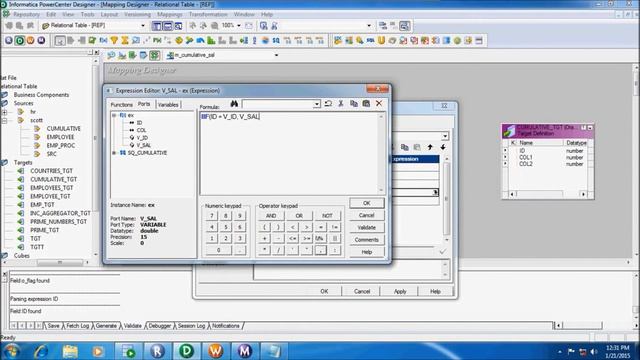The width and height of the screenshot is (640, 360).
Task: Open the Mappings menu
Action: (170, 14)
